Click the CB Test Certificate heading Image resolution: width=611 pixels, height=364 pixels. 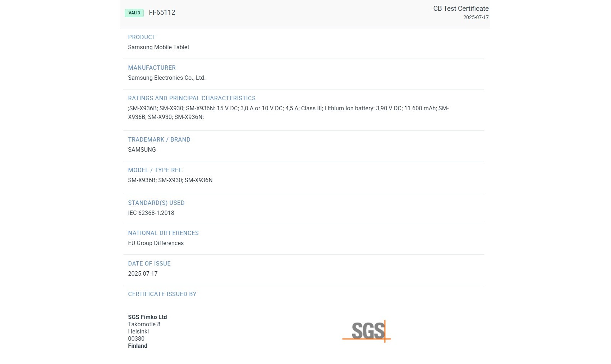point(460,9)
